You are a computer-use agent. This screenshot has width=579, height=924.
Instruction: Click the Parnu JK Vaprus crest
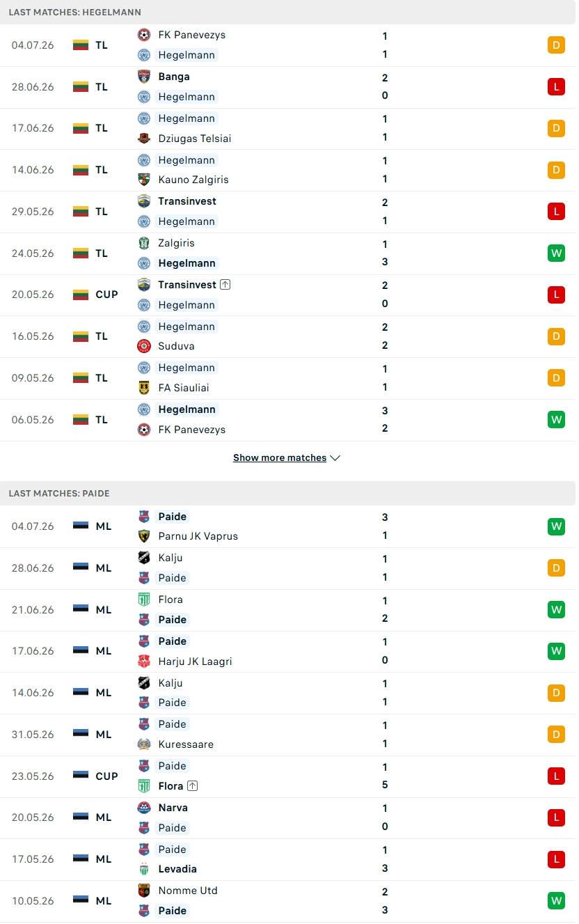[x=144, y=535]
